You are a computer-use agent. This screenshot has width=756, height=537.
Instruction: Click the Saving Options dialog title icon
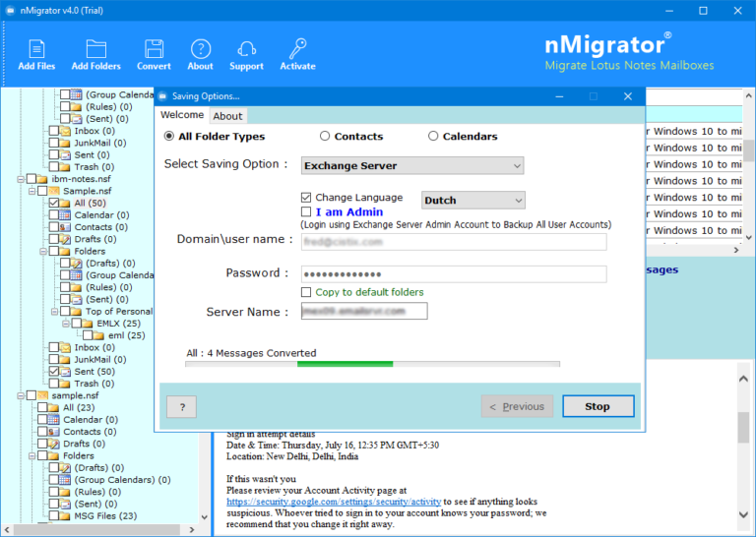click(x=162, y=96)
